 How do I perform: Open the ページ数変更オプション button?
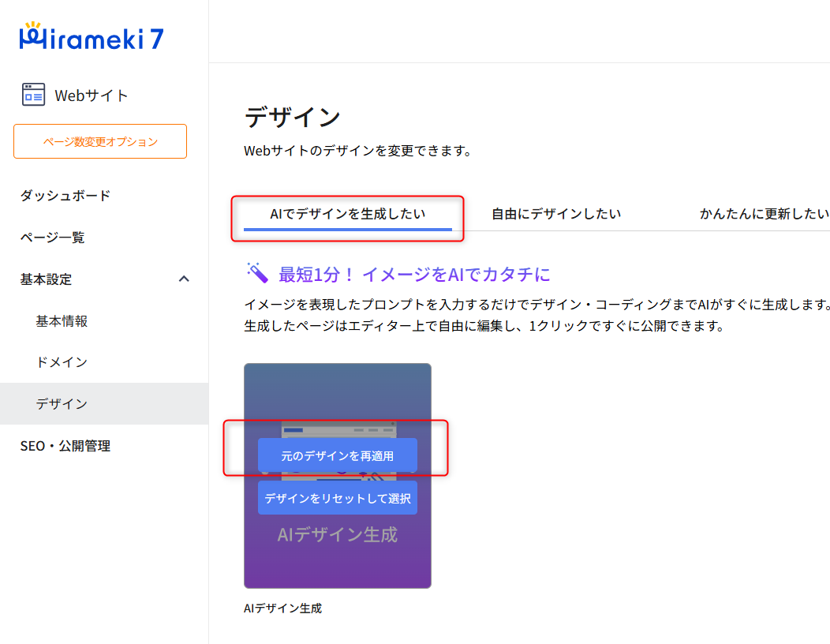pos(100,141)
